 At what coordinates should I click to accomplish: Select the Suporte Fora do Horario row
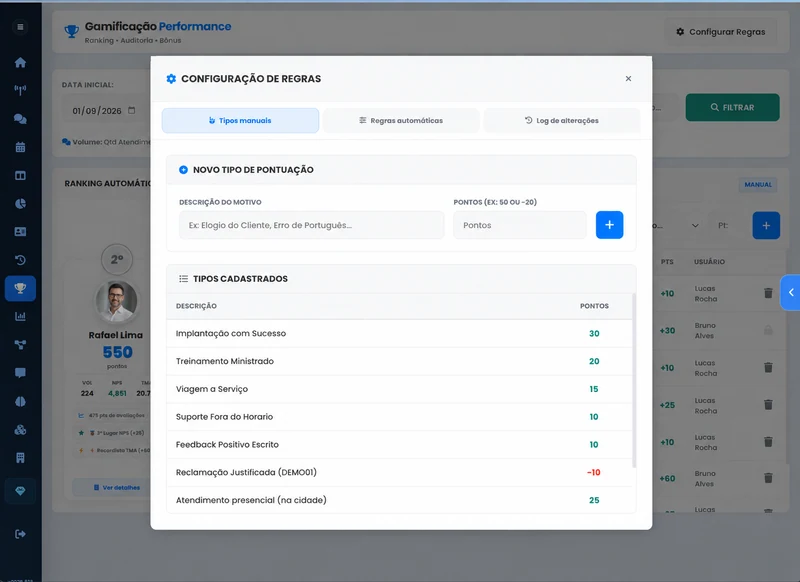point(399,417)
